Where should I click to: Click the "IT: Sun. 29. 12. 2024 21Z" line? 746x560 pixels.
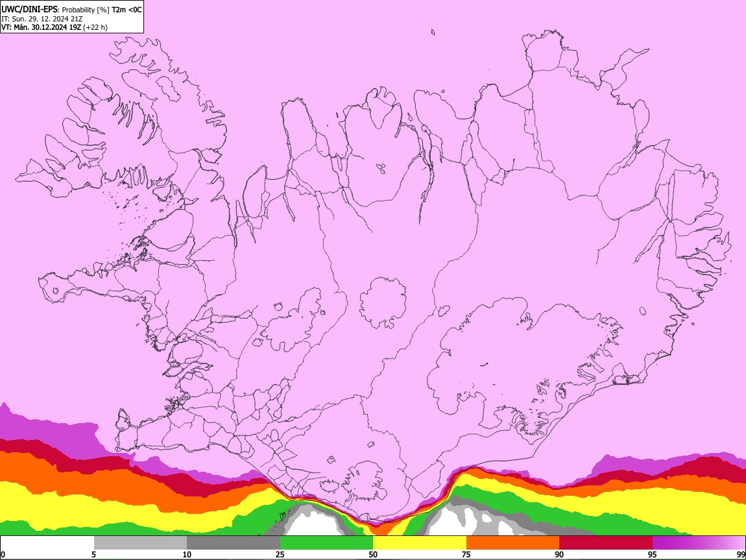pos(42,19)
